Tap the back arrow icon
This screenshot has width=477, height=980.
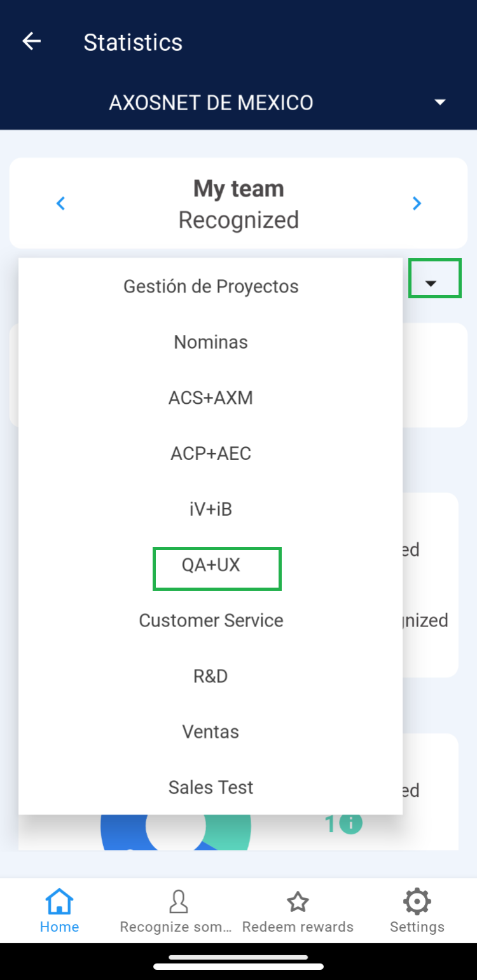tap(31, 42)
